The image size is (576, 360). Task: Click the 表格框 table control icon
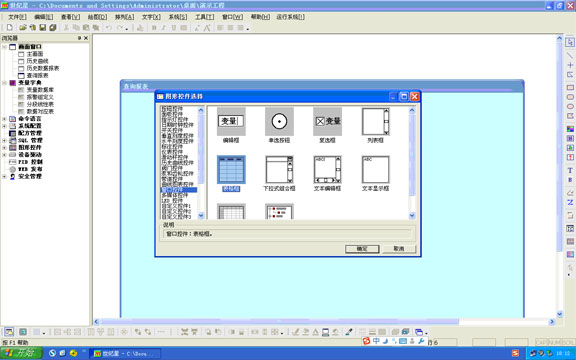tap(231, 170)
